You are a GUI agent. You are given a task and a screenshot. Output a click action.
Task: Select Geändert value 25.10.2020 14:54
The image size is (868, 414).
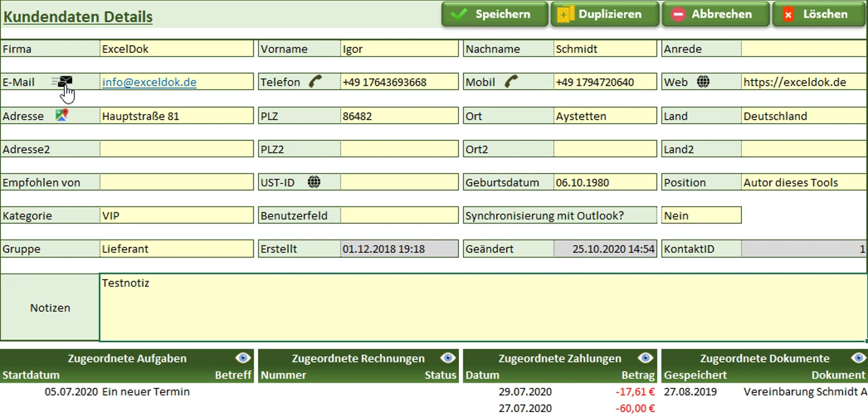coord(605,249)
